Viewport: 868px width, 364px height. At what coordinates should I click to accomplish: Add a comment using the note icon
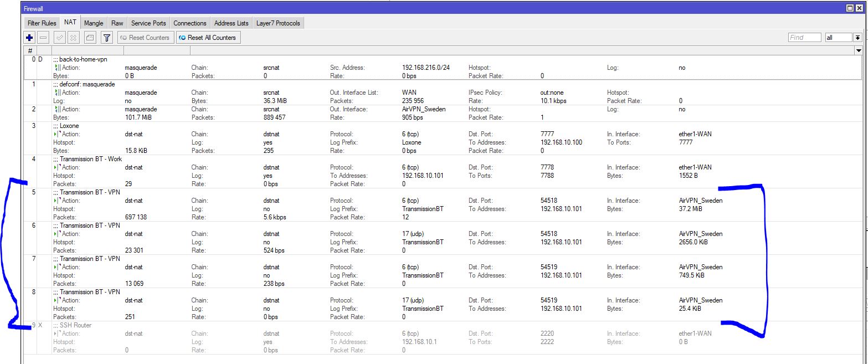point(90,38)
